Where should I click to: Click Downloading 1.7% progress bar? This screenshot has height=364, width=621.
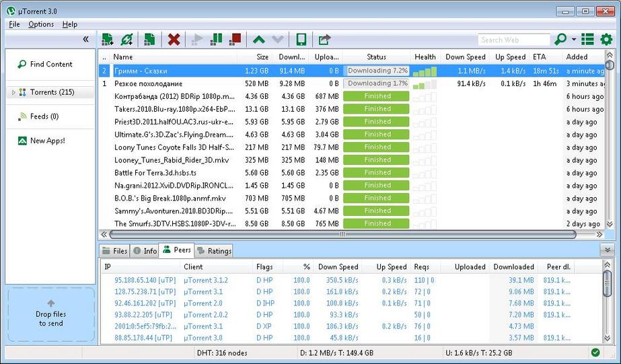(x=376, y=83)
